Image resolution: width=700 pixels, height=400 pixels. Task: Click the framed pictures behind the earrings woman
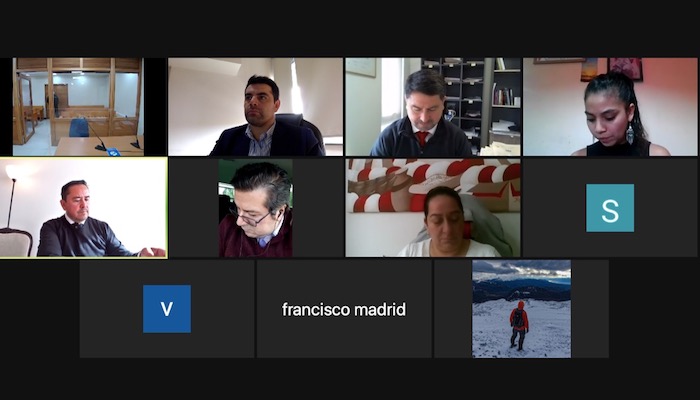click(x=612, y=69)
